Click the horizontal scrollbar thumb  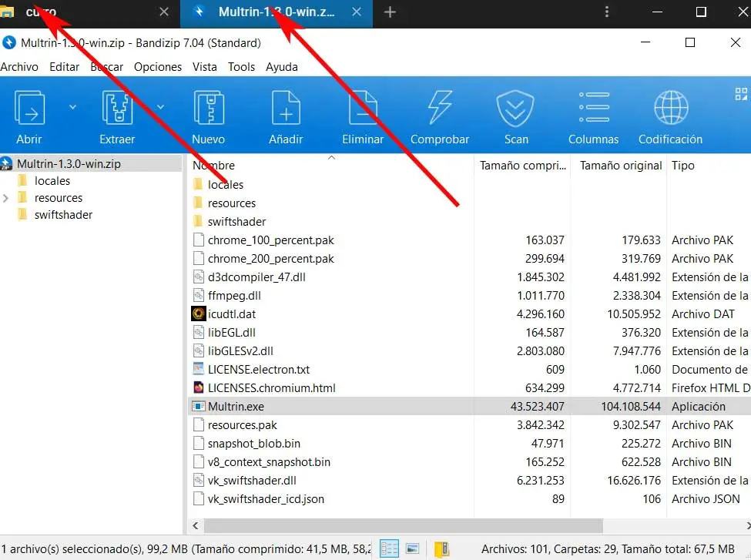404,525
